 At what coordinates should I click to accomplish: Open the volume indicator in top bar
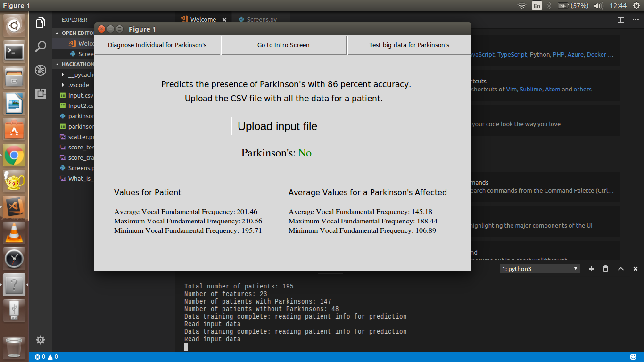point(599,6)
